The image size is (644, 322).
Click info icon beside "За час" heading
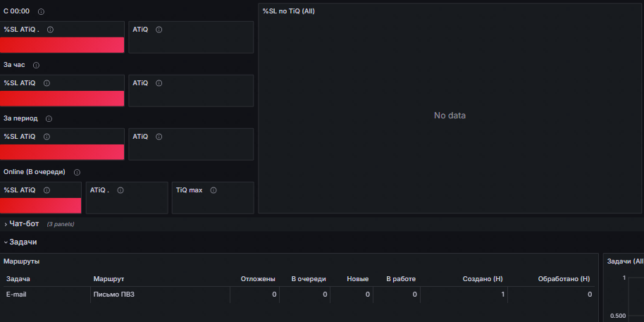click(36, 66)
